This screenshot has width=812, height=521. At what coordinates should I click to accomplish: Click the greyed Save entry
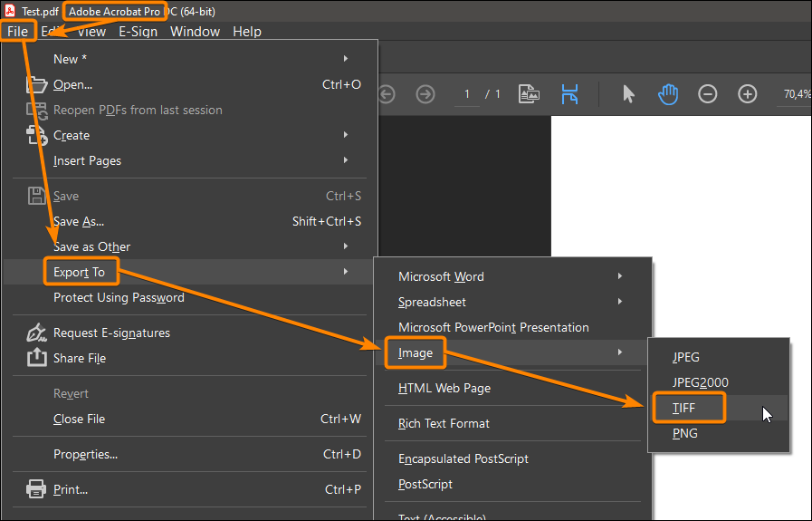tap(189, 196)
